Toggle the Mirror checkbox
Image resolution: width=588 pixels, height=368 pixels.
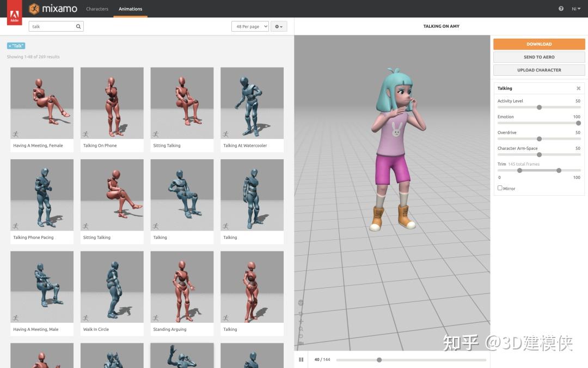click(500, 188)
